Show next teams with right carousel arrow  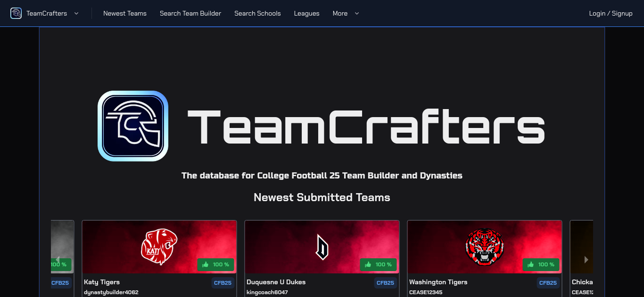pyautogui.click(x=586, y=259)
